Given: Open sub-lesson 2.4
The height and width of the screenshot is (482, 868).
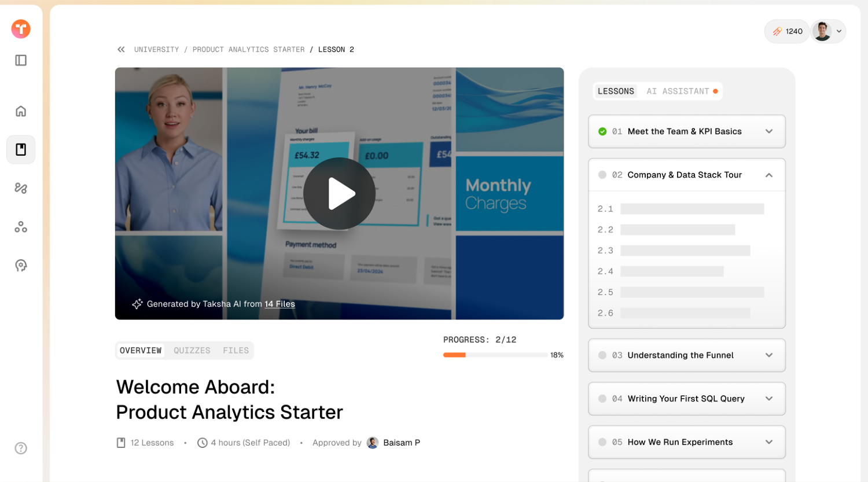Looking at the screenshot, I should click(661, 271).
